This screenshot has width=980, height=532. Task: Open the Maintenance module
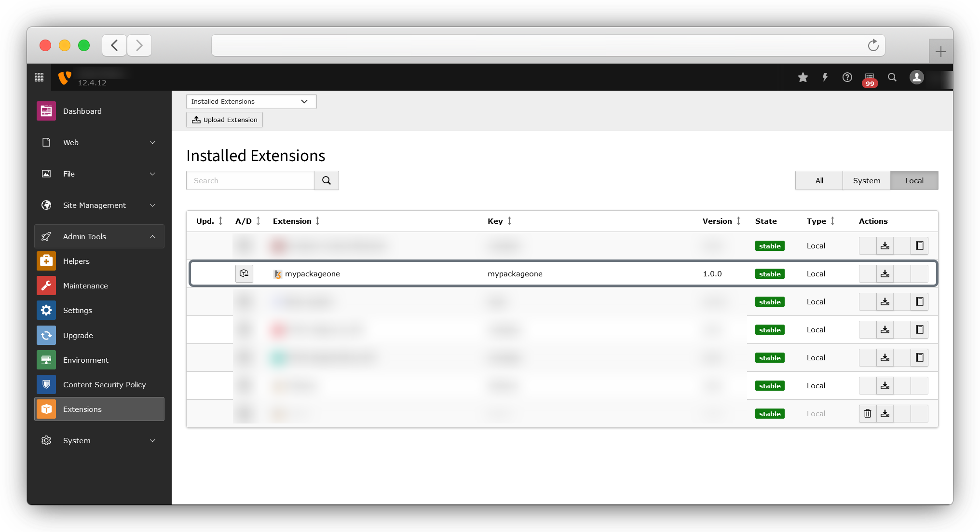[x=85, y=286]
